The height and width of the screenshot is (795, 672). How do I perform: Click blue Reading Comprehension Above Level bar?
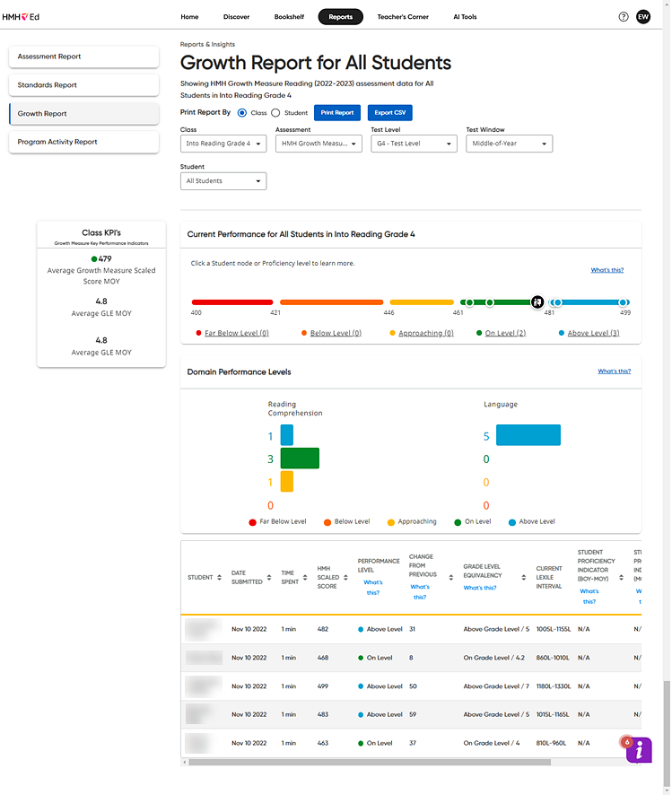click(x=287, y=435)
